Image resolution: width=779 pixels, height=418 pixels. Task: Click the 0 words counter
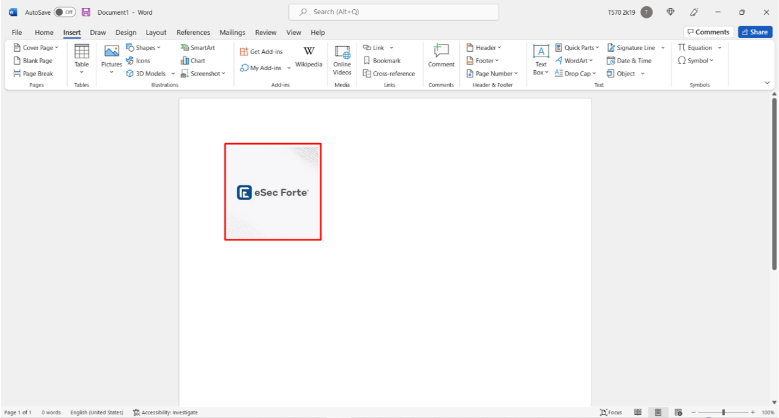pos(51,413)
